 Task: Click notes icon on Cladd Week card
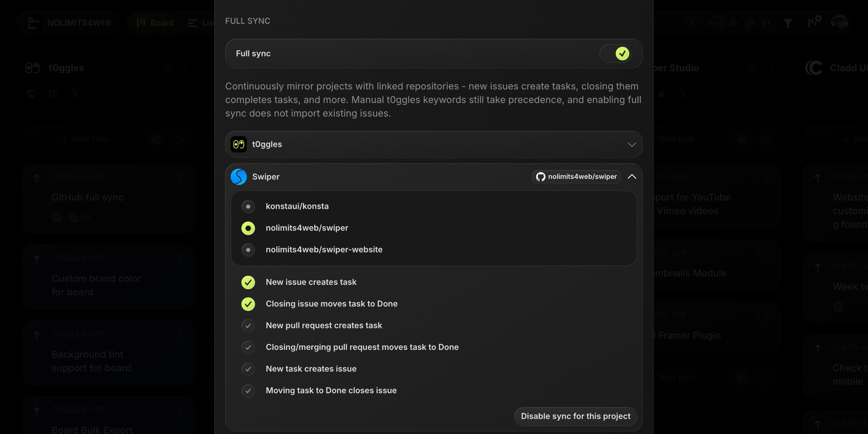838,307
